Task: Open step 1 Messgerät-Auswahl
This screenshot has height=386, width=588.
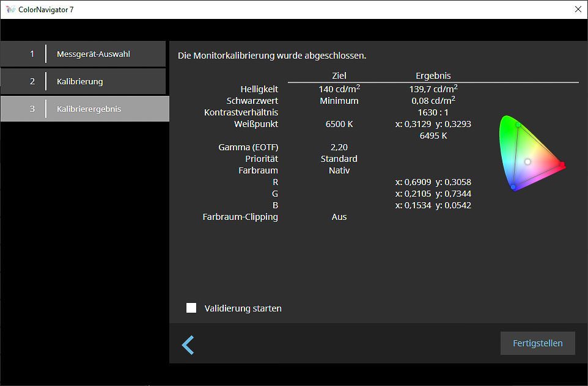Action: click(83, 54)
